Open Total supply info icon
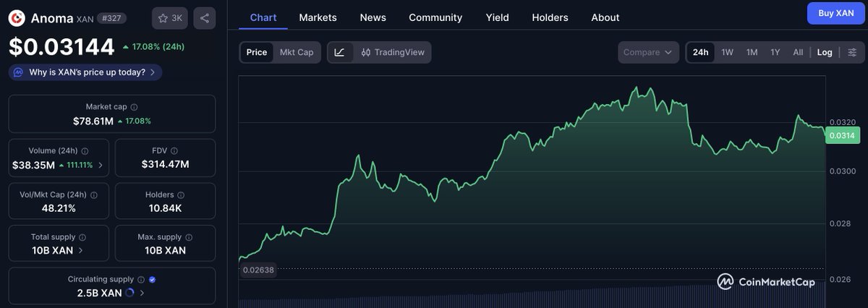The width and height of the screenshot is (868, 308). coord(82,237)
